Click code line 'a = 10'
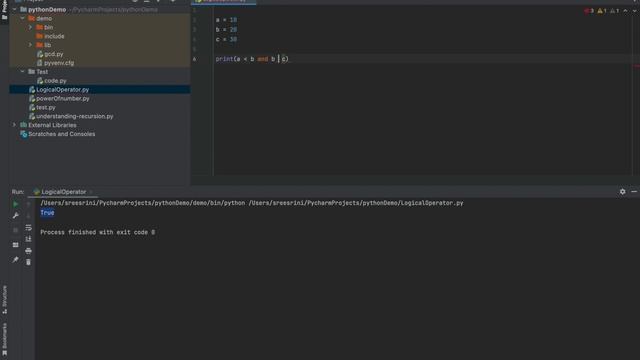640x360 pixels. coord(226,20)
